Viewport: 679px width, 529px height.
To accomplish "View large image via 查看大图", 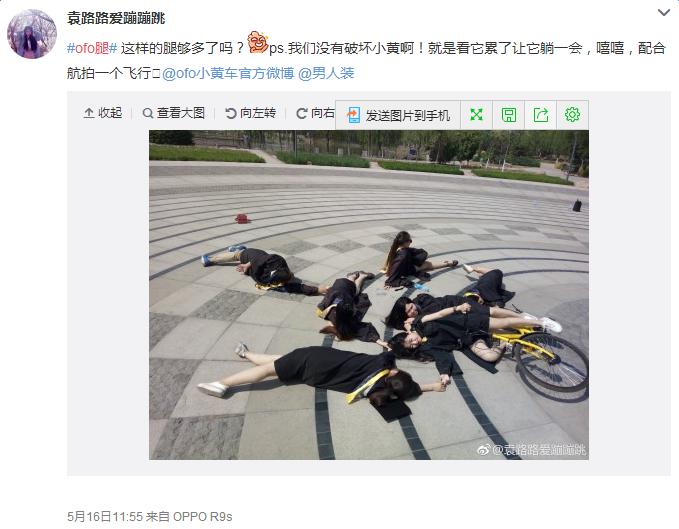I will 174,113.
